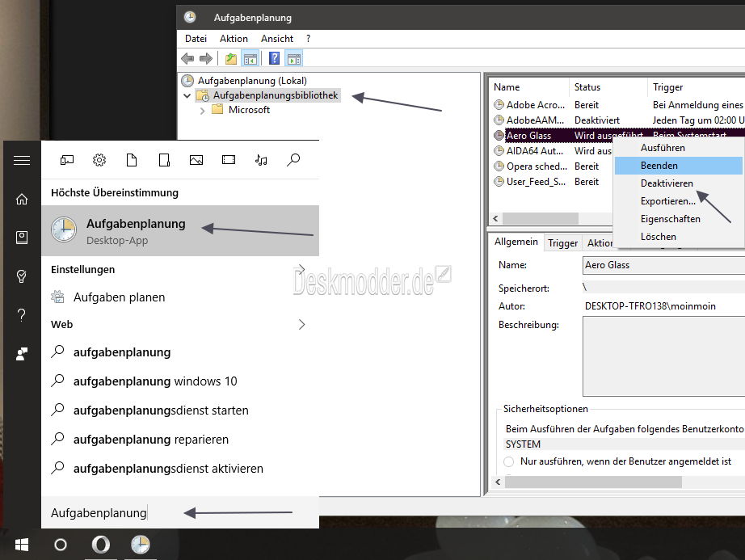Open the hamburger menu in search panel
Screen dimensions: 745x560
pyautogui.click(x=22, y=161)
